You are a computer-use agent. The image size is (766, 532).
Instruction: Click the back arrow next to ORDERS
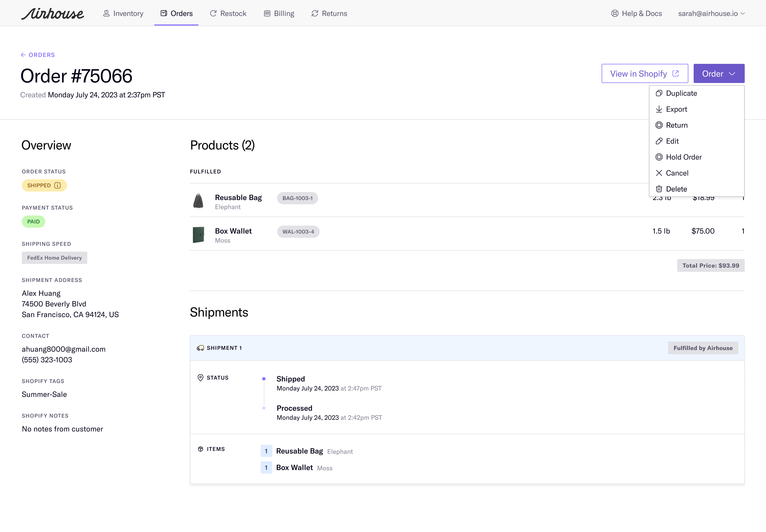click(23, 55)
